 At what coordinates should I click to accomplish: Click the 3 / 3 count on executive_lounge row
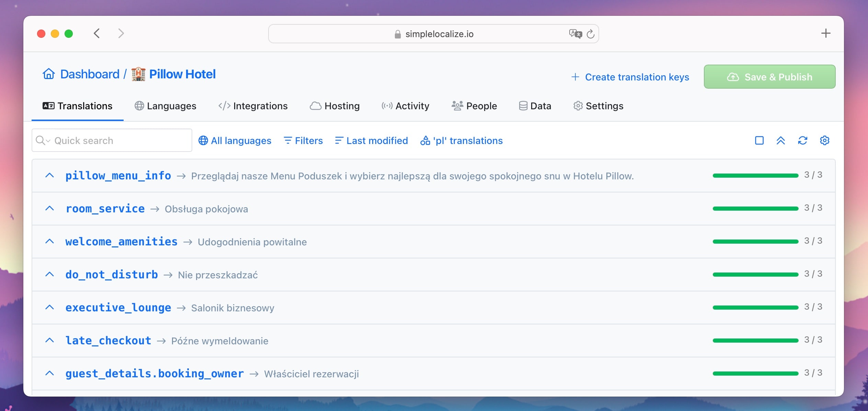tap(813, 307)
